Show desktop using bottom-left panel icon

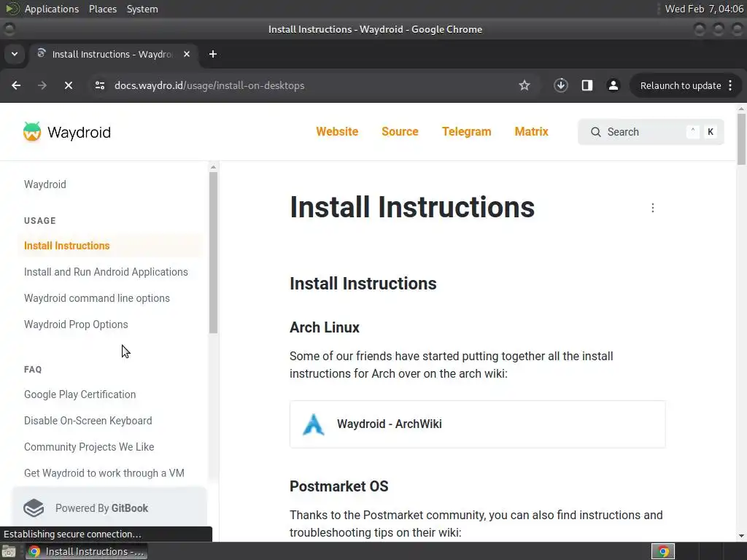(x=9, y=551)
